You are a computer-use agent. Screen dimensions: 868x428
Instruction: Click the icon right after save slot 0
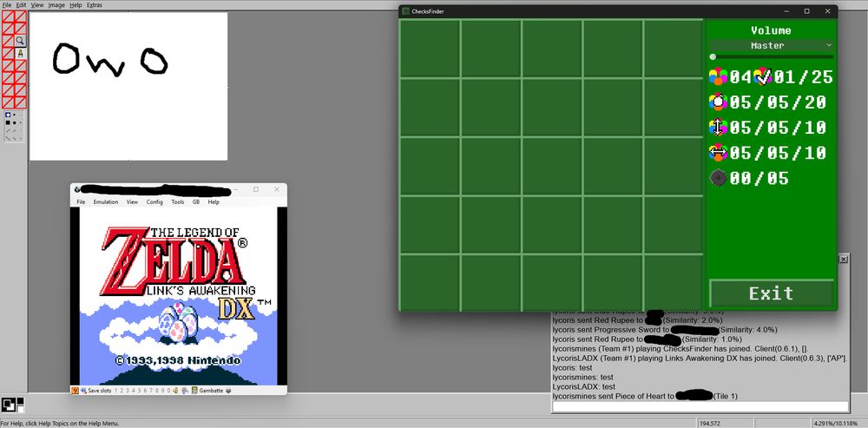(175, 391)
